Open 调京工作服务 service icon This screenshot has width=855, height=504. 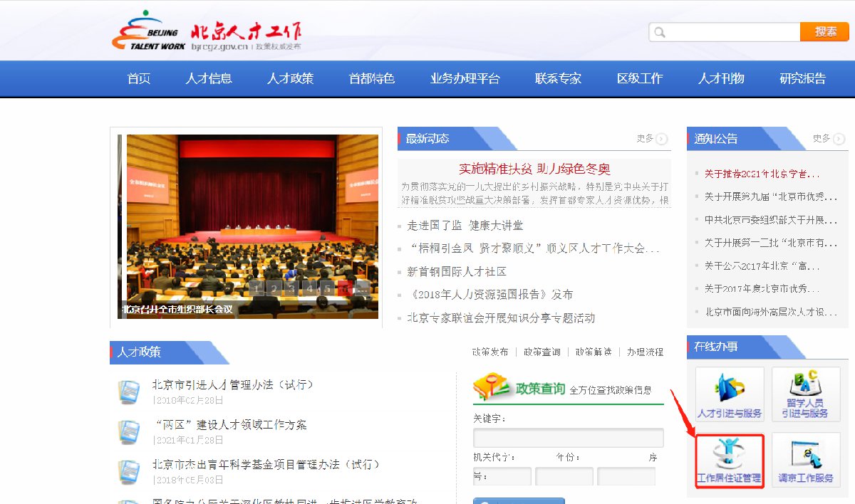tap(806, 460)
